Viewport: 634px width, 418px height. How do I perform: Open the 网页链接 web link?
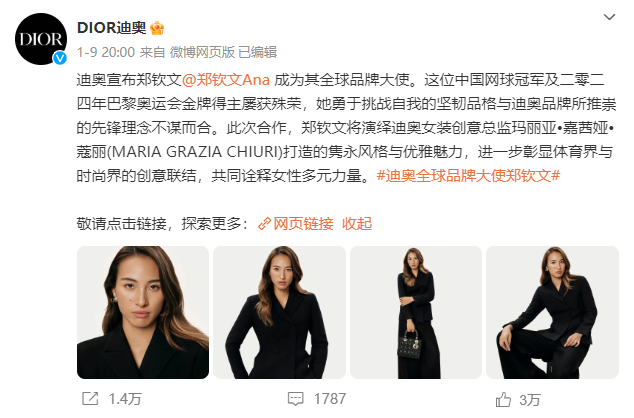[x=303, y=224]
